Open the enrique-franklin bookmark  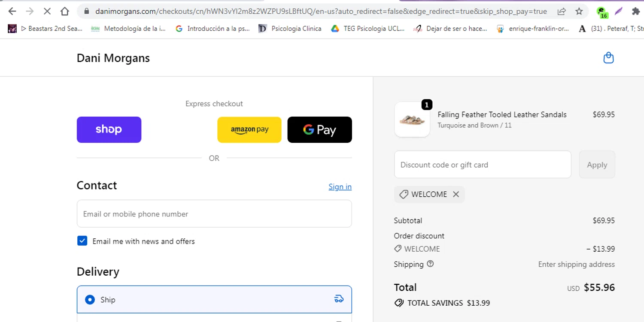[532, 29]
